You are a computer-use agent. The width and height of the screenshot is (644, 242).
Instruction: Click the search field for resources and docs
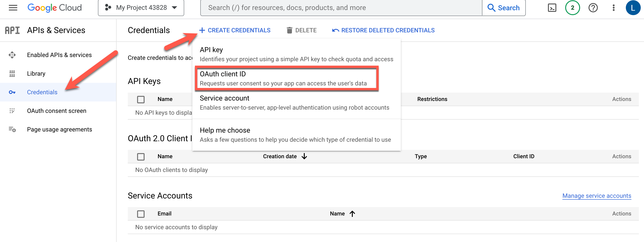[341, 8]
